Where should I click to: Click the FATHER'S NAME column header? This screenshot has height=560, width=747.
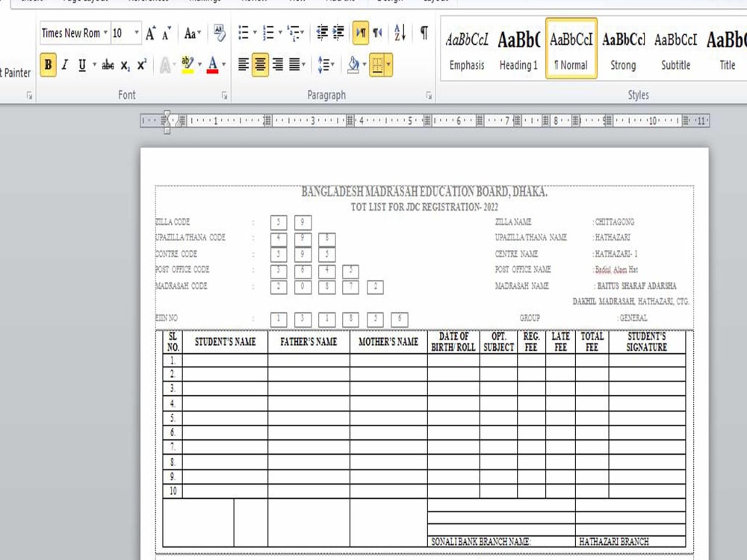[309, 342]
